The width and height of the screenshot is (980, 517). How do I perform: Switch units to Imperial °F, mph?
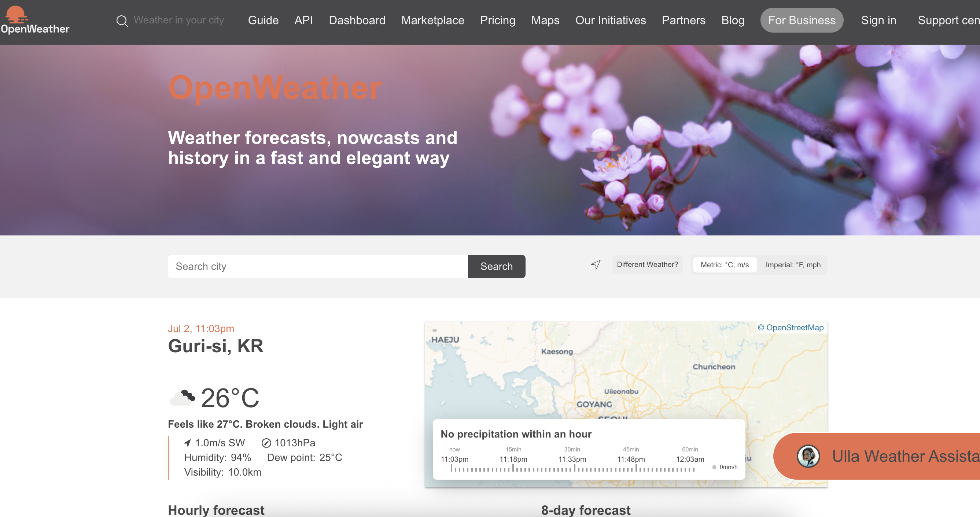click(x=793, y=265)
